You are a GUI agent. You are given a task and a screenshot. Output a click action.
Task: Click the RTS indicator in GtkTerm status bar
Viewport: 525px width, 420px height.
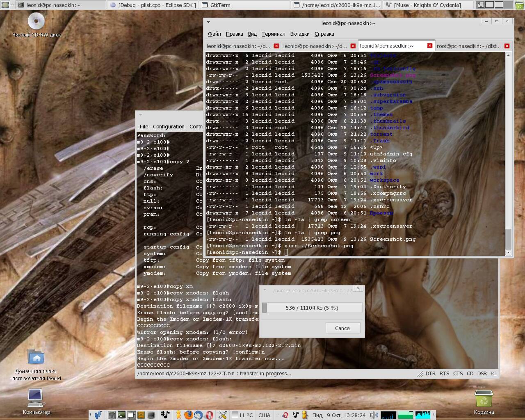point(444,374)
